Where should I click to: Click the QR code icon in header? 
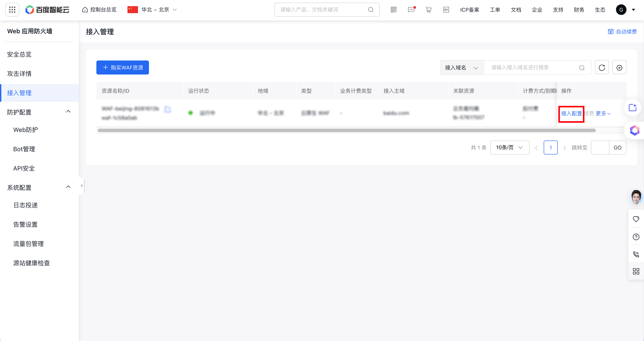click(393, 10)
